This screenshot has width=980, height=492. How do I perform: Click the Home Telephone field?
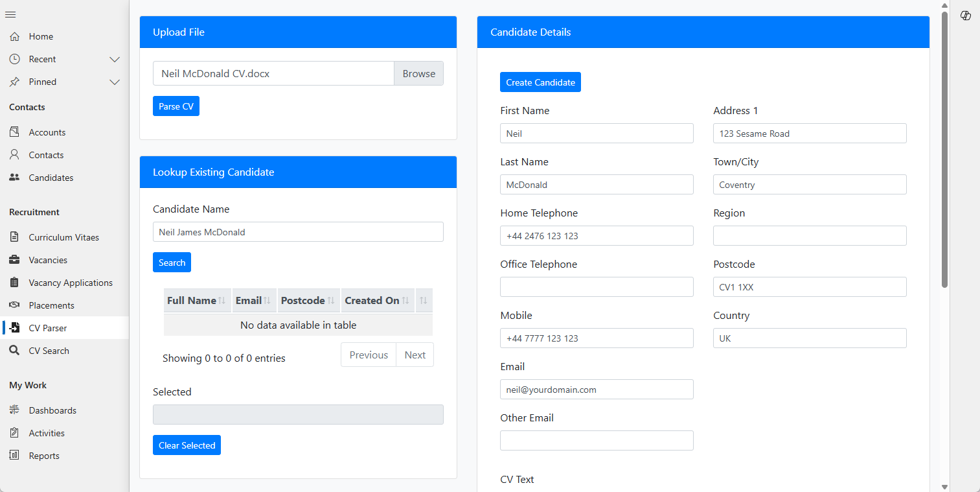pos(597,236)
